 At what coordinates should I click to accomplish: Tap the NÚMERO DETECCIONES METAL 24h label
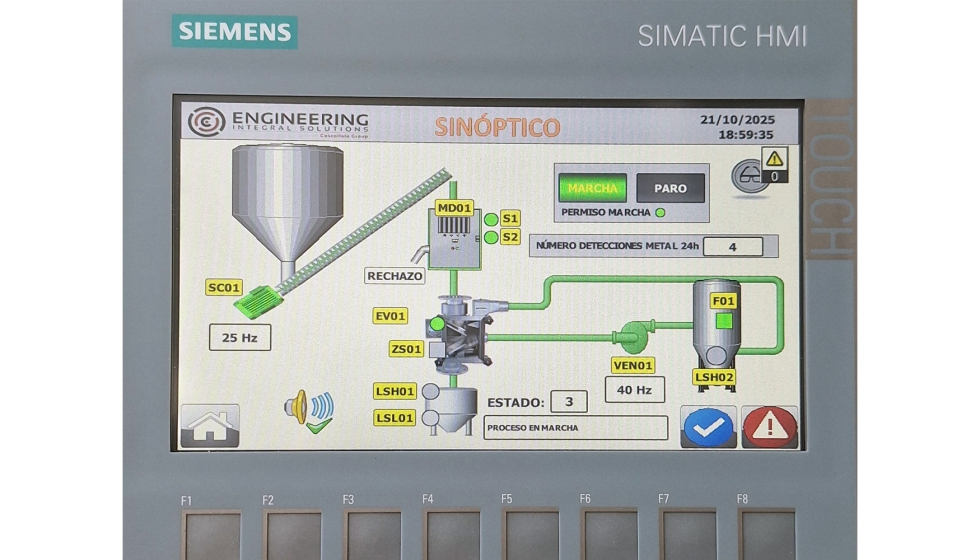tap(617, 246)
